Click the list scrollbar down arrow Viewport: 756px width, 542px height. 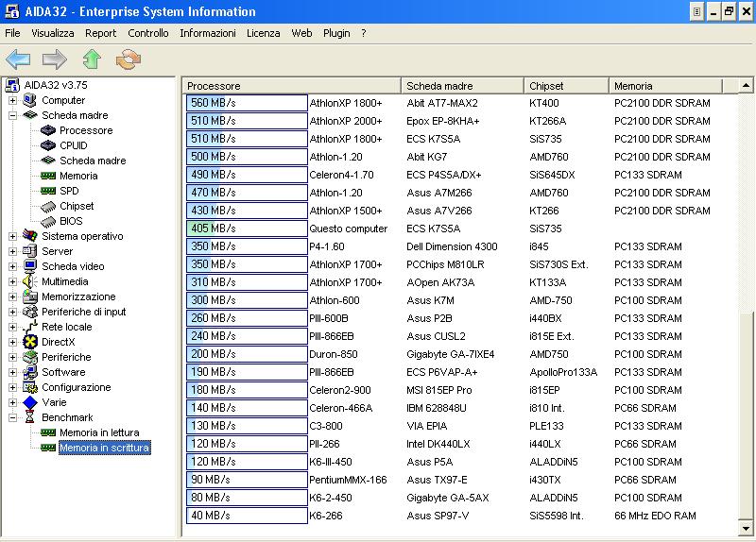(x=746, y=529)
